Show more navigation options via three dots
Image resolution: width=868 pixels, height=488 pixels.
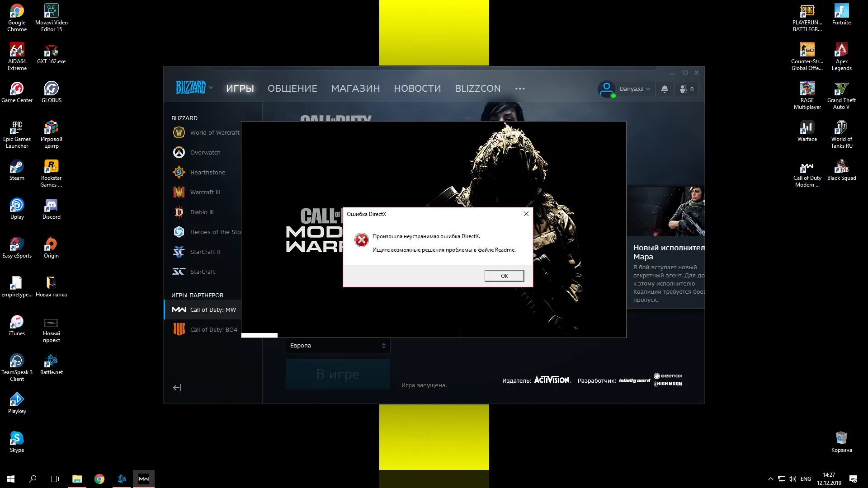point(520,89)
